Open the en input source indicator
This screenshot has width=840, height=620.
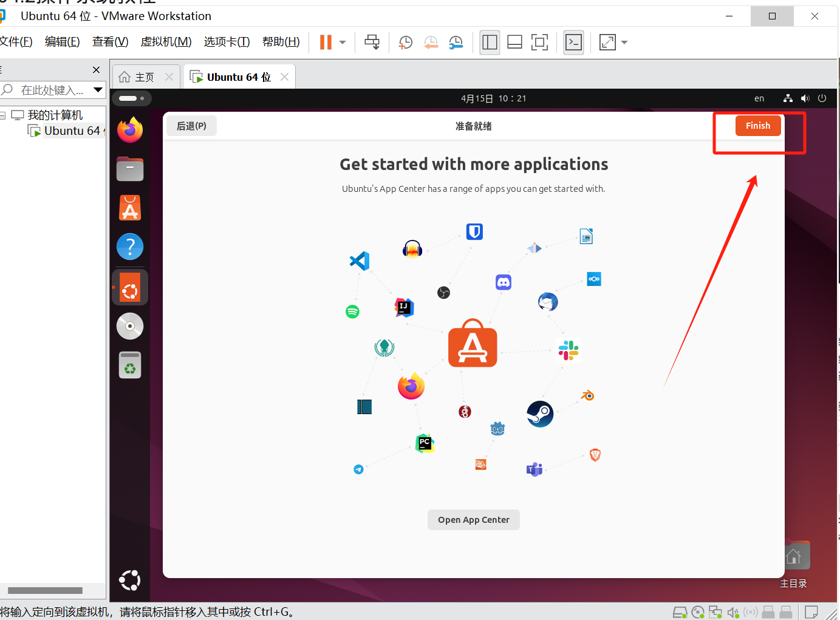759,98
